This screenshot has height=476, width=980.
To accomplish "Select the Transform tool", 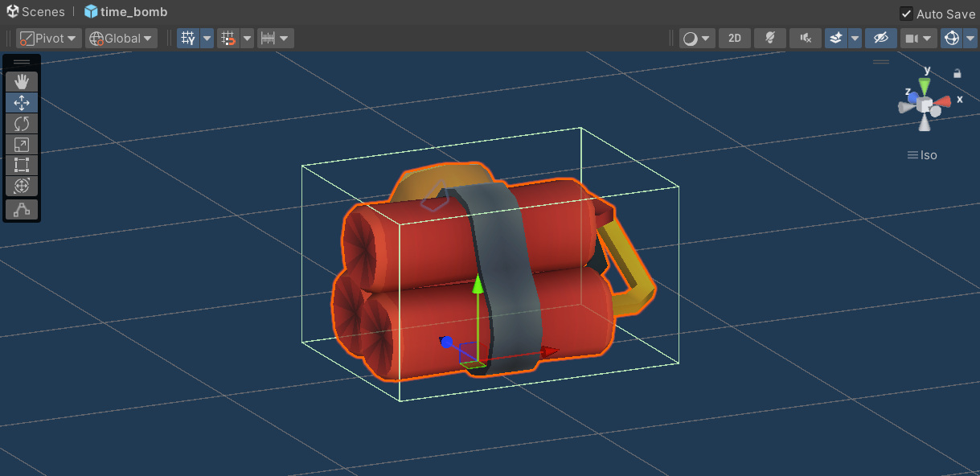I will 22,187.
